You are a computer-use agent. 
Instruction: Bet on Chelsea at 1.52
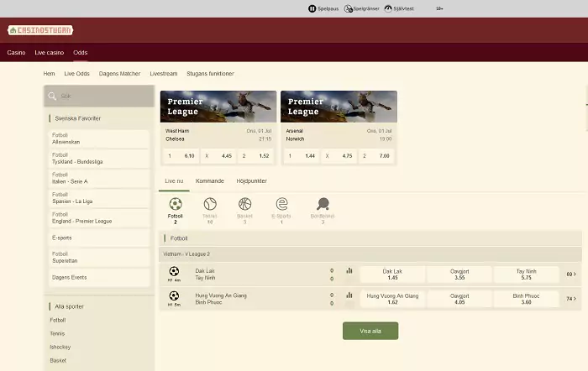pos(255,156)
